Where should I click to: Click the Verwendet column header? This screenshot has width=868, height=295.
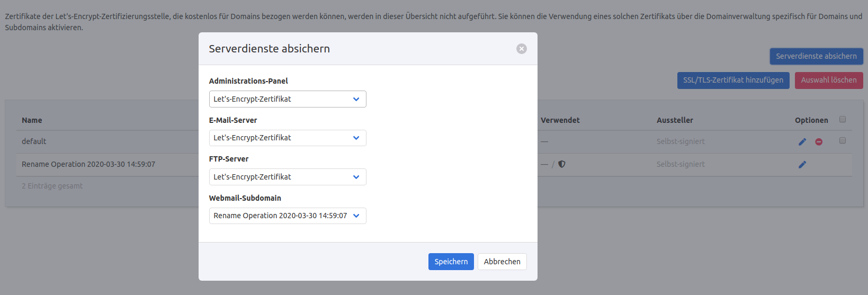click(560, 120)
